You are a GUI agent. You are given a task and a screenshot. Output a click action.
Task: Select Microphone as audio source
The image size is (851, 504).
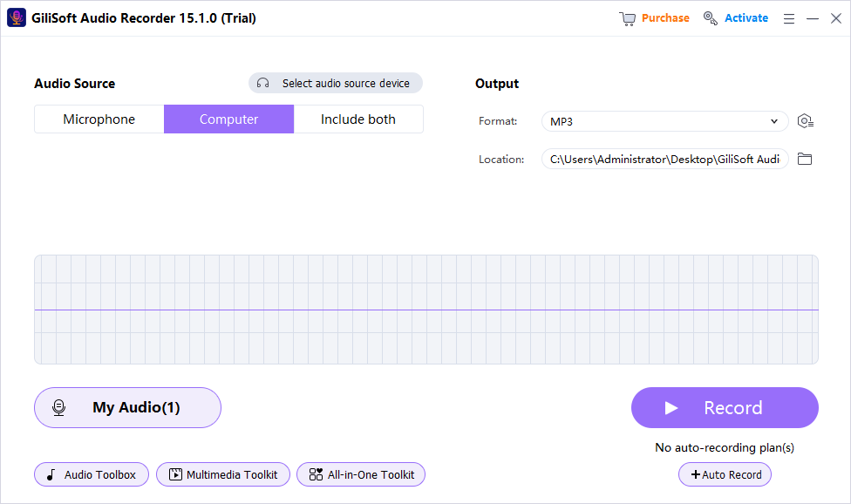(x=99, y=119)
